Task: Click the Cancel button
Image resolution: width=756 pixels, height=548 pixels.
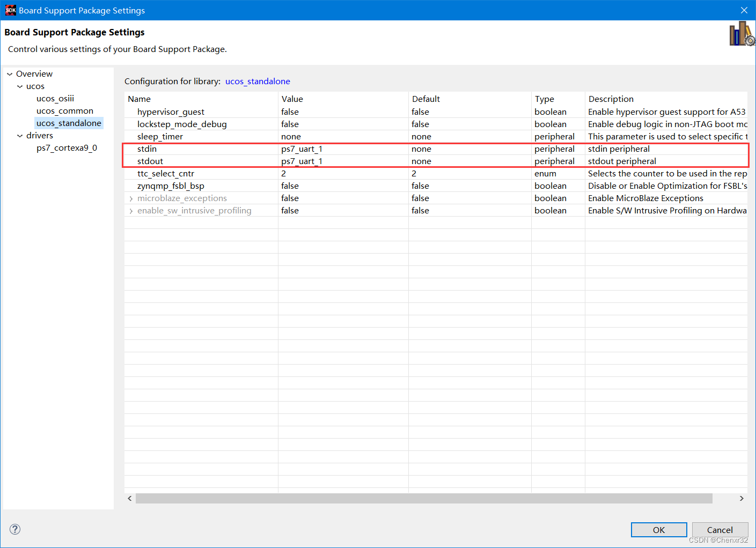Action: (720, 530)
